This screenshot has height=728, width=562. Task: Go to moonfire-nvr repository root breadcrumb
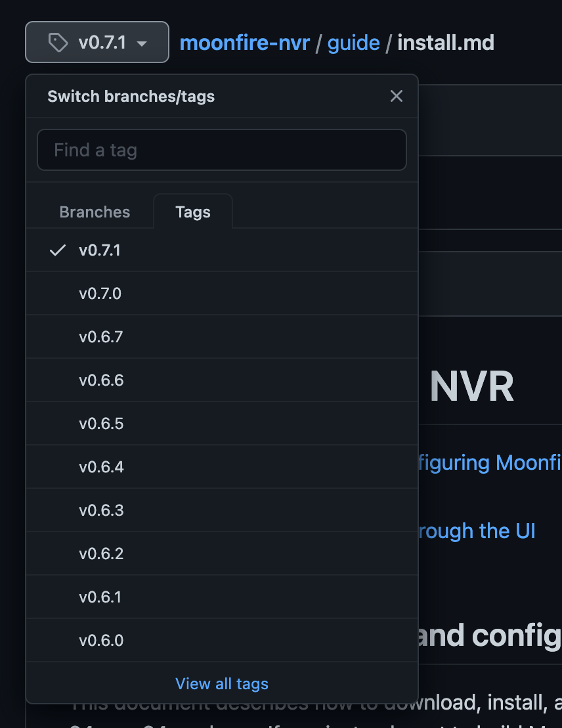pos(245,43)
